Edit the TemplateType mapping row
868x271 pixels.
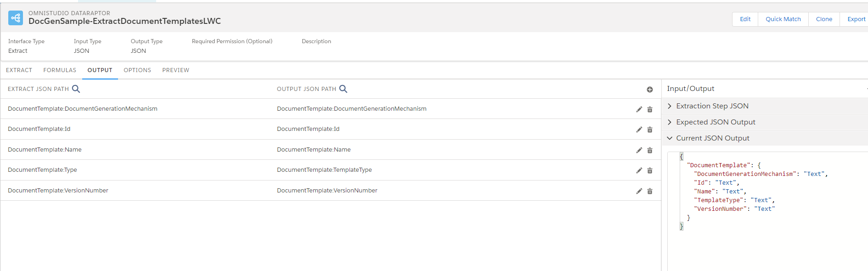639,170
